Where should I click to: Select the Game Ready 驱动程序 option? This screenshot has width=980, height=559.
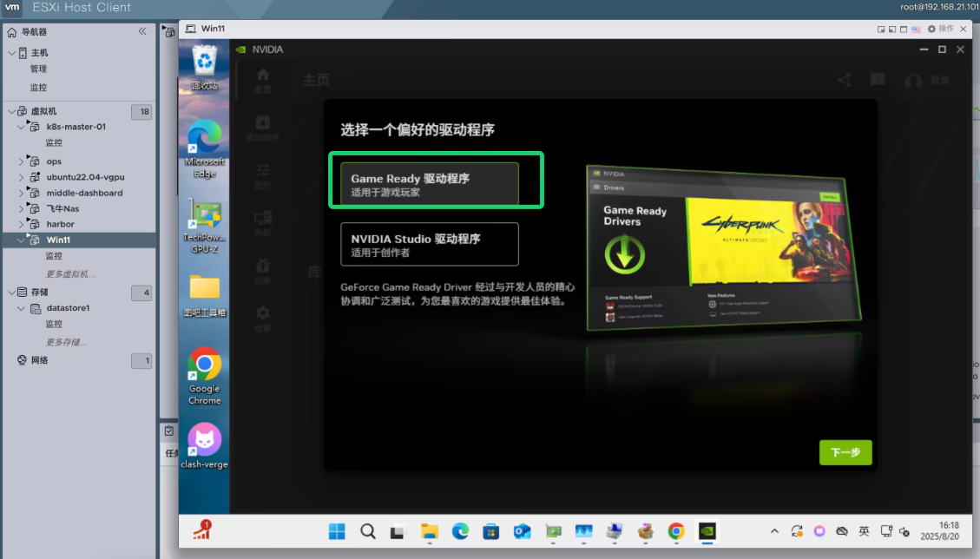(430, 184)
